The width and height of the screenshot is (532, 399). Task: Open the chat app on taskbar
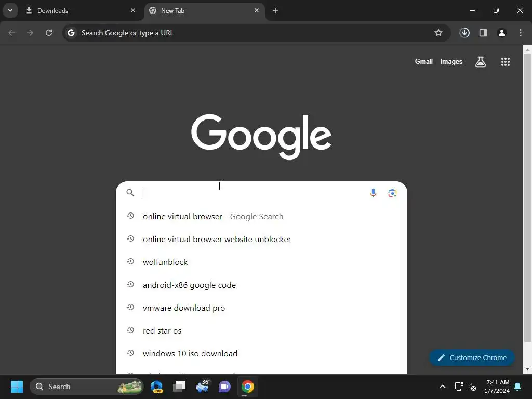pos(224,387)
